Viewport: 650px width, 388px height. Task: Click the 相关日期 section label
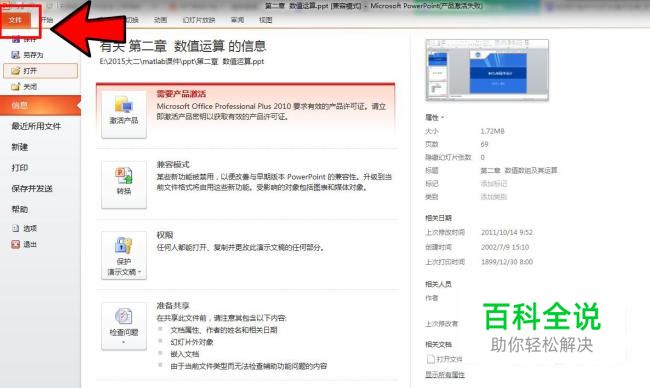(x=438, y=218)
